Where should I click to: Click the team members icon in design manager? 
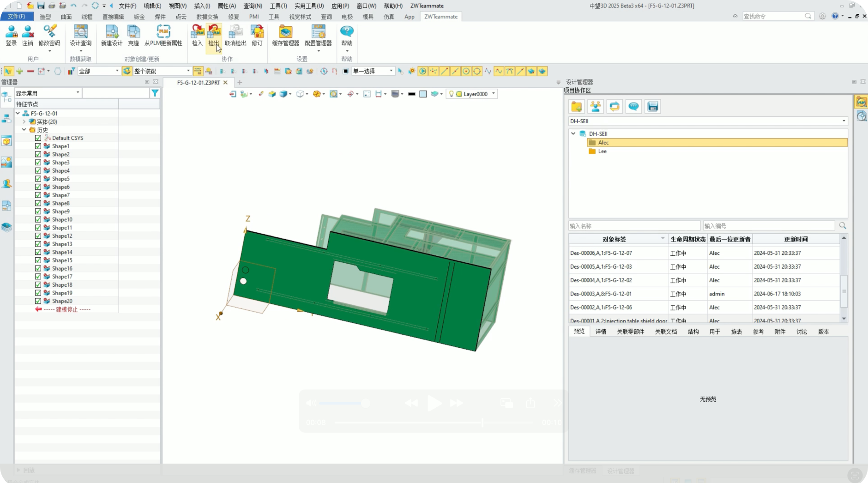click(596, 107)
